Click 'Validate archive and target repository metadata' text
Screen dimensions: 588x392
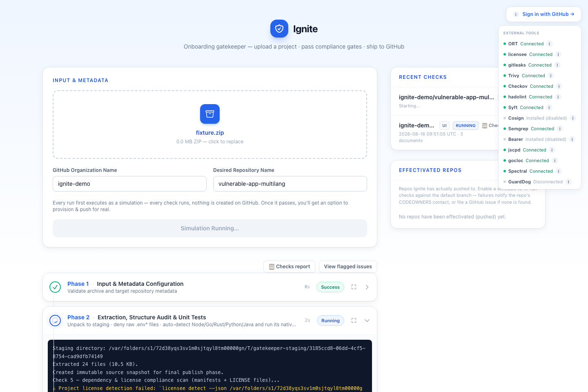point(122,291)
